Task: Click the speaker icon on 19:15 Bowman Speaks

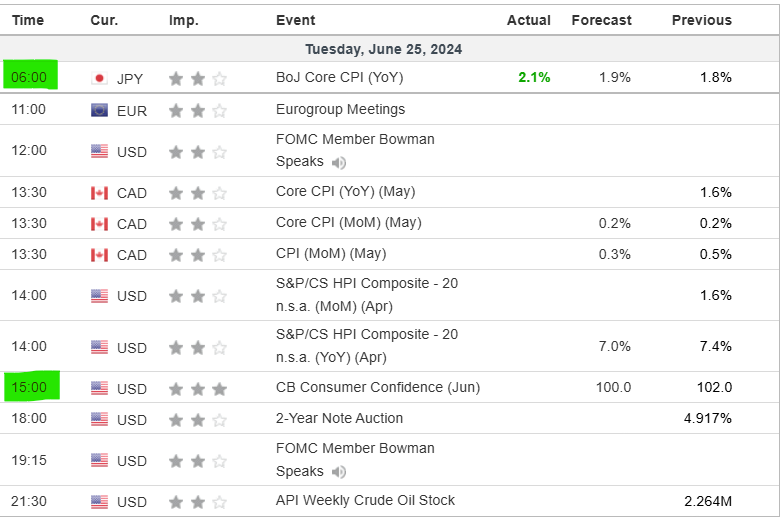Action: click(339, 471)
